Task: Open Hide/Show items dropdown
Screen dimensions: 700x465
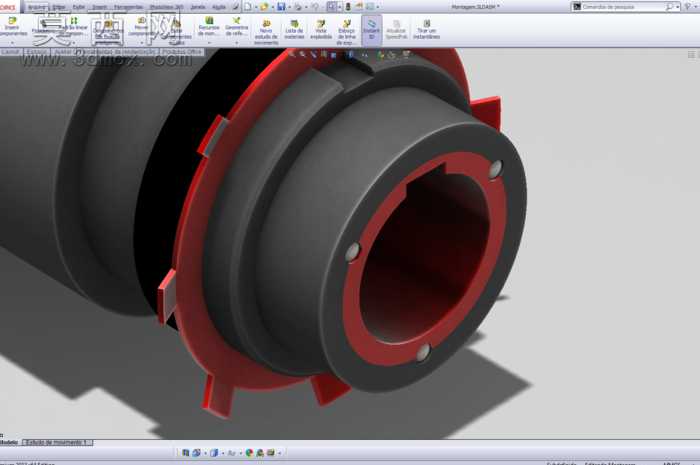Action: [365, 55]
